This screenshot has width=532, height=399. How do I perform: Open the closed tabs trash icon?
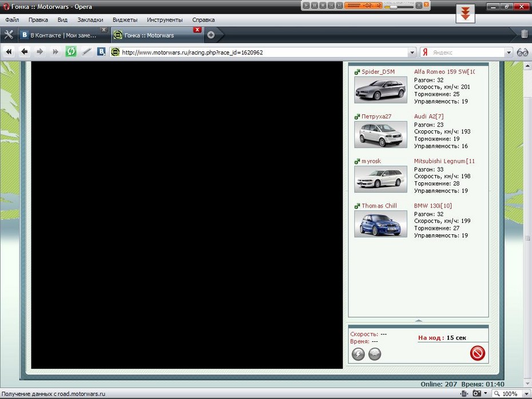coord(524,34)
